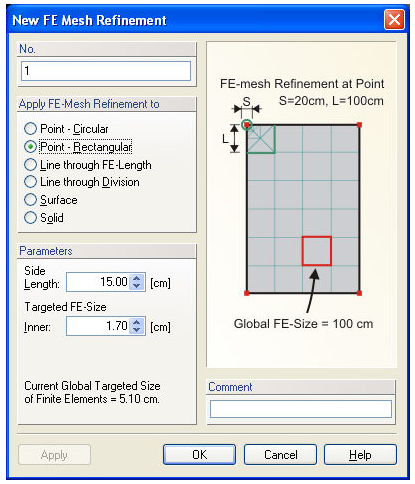
Task: Decrease Inner FE-Size with down arrow
Action: point(137,330)
